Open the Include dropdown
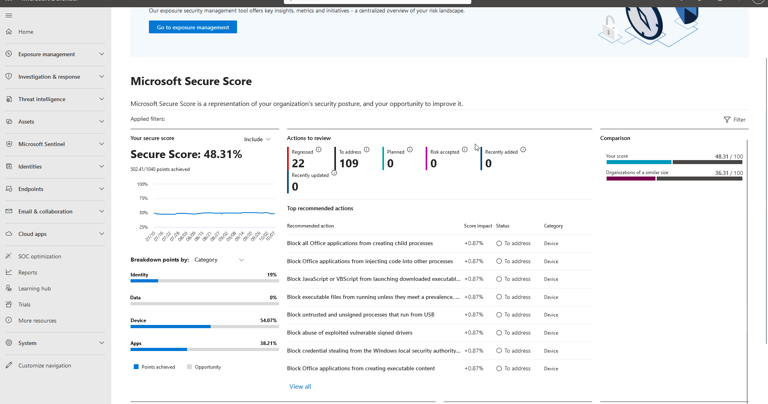The width and height of the screenshot is (768, 404). [x=257, y=139]
